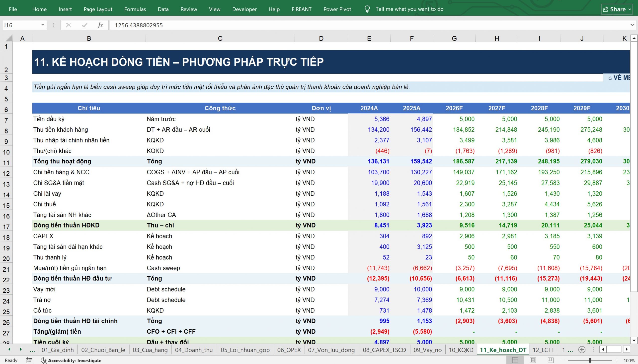Open the macro recording status bar icon
Screen dimensions: 638x364
29,360
